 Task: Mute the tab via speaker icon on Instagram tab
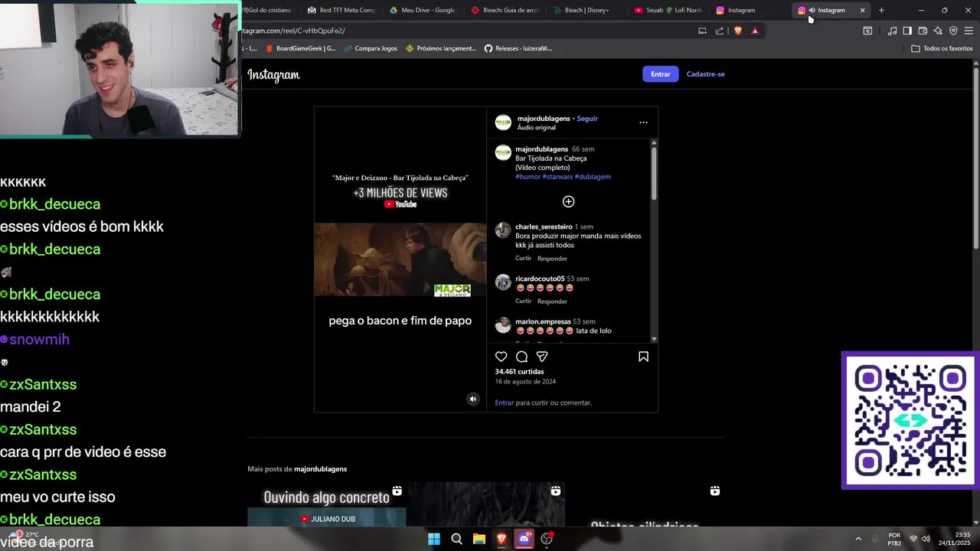(x=812, y=10)
